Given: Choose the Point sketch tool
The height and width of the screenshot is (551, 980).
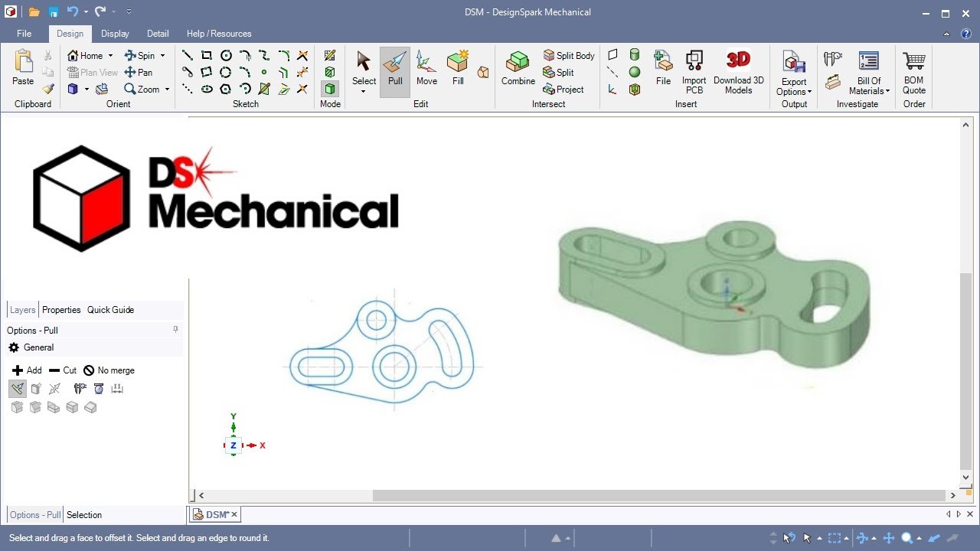Looking at the screenshot, I should coord(264,72).
